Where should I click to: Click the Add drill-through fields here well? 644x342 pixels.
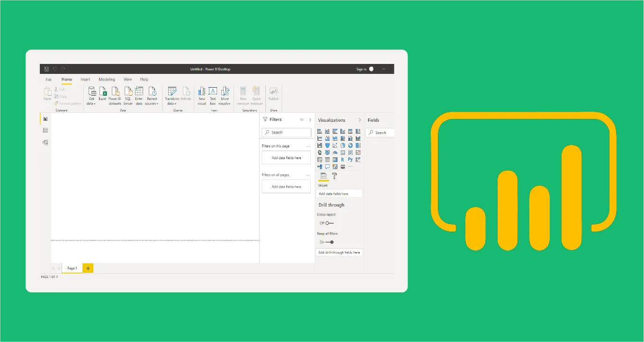[x=339, y=252]
